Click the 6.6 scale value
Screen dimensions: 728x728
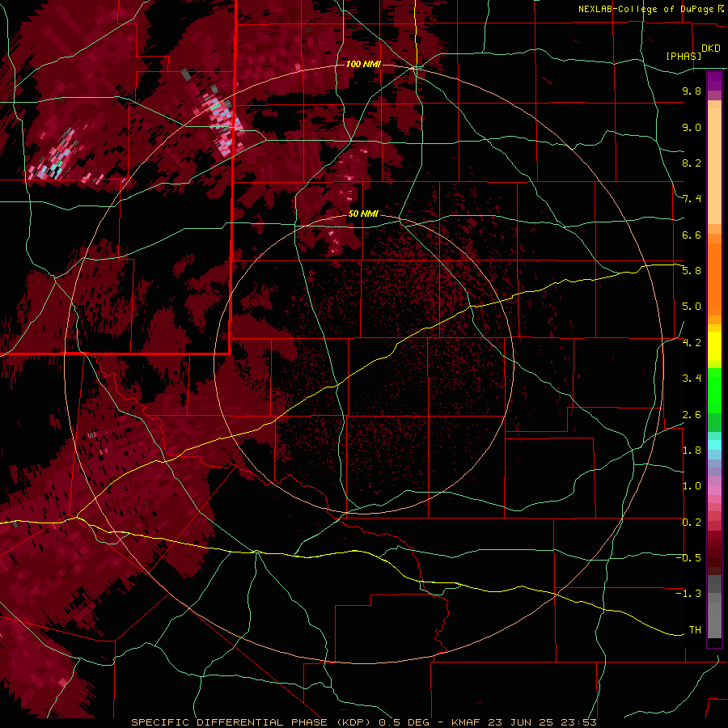[692, 235]
